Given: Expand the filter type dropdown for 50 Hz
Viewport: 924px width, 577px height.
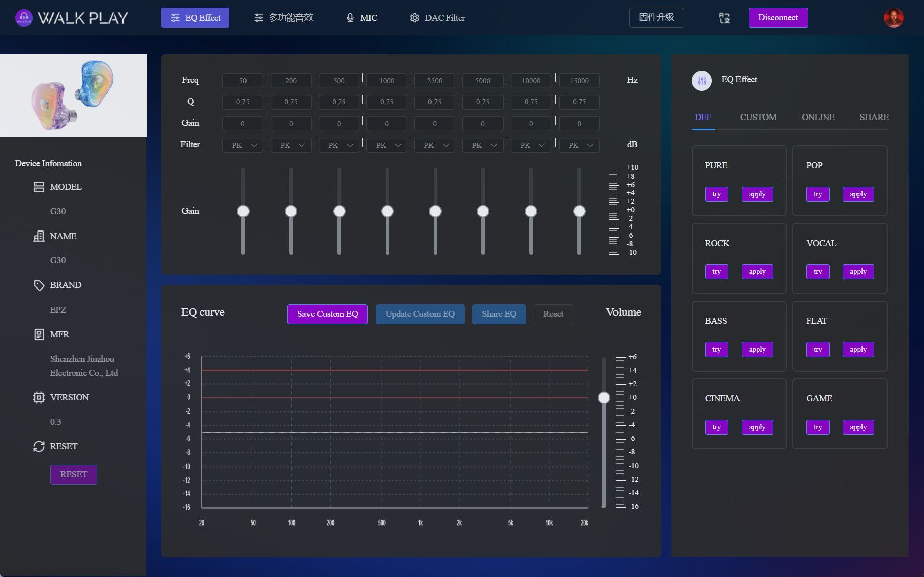Looking at the screenshot, I should [x=243, y=145].
